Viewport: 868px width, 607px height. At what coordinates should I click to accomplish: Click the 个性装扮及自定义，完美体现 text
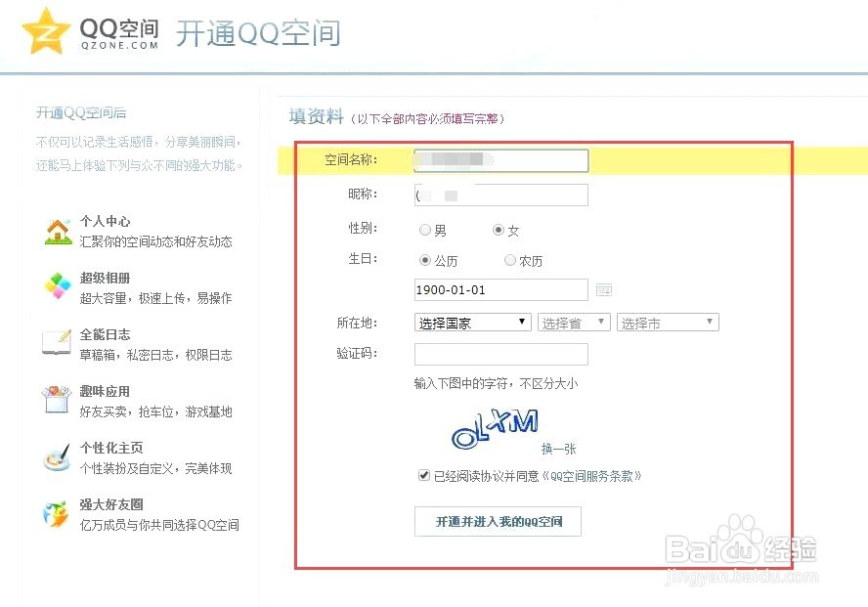click(x=156, y=468)
